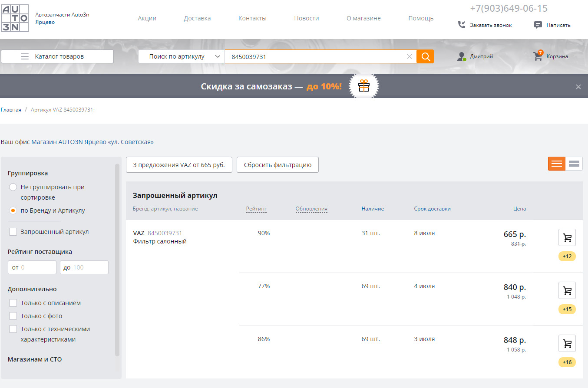Image resolution: width=588 pixels, height=388 pixels.
Task: Close the Скидка за самозаказ banner
Action: pos(578,87)
